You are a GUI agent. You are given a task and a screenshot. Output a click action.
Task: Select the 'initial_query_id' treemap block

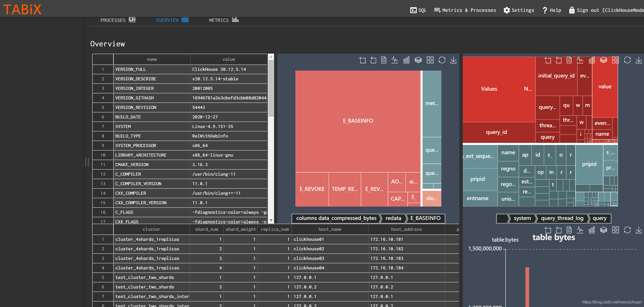pos(556,76)
